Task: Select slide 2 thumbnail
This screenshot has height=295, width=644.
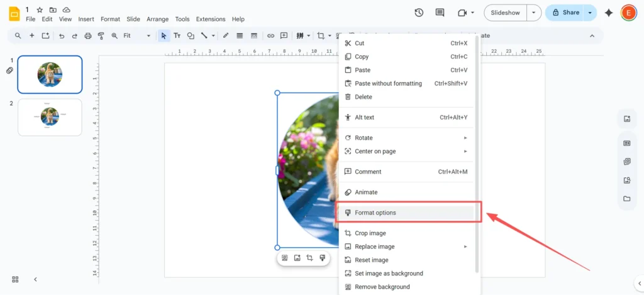Action: click(50, 118)
